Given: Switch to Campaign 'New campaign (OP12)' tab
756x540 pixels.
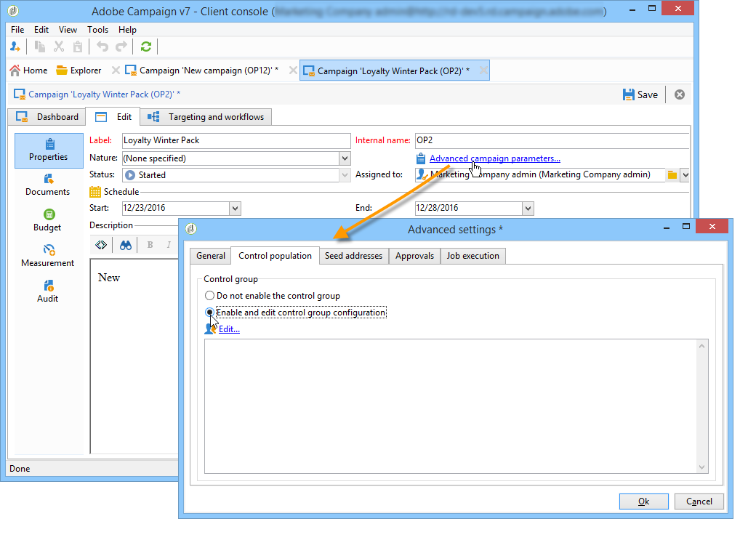Looking at the screenshot, I should pyautogui.click(x=201, y=70).
